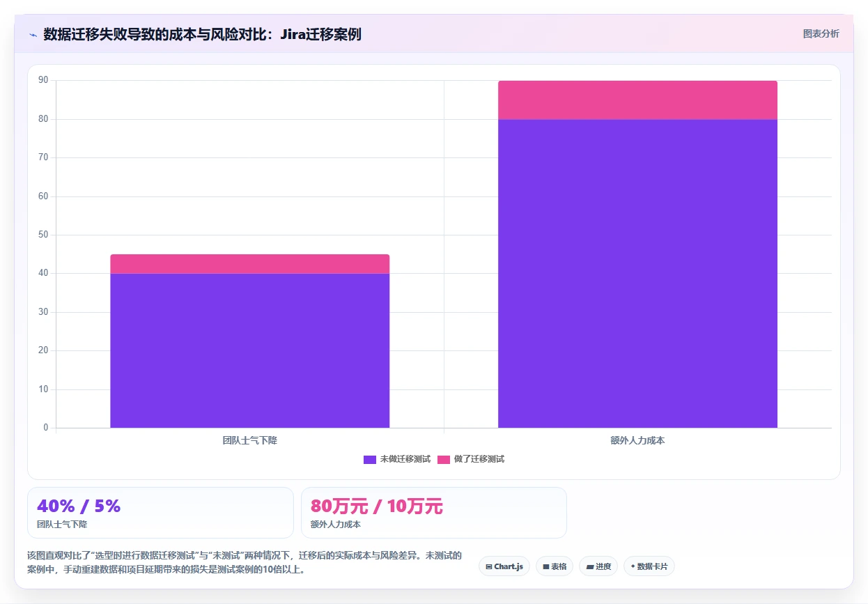Image resolution: width=868 pixels, height=604 pixels.
Task: Click the pink 做了迁移测试 legend swatch
Action: (x=444, y=459)
